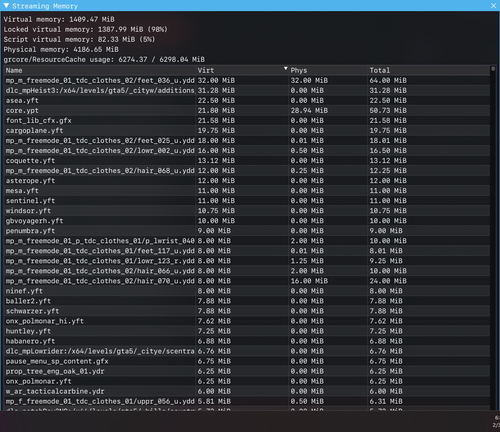The image size is (500, 432).
Task: Select the hair_070_u.ydd clothes row
Action: pos(247,281)
